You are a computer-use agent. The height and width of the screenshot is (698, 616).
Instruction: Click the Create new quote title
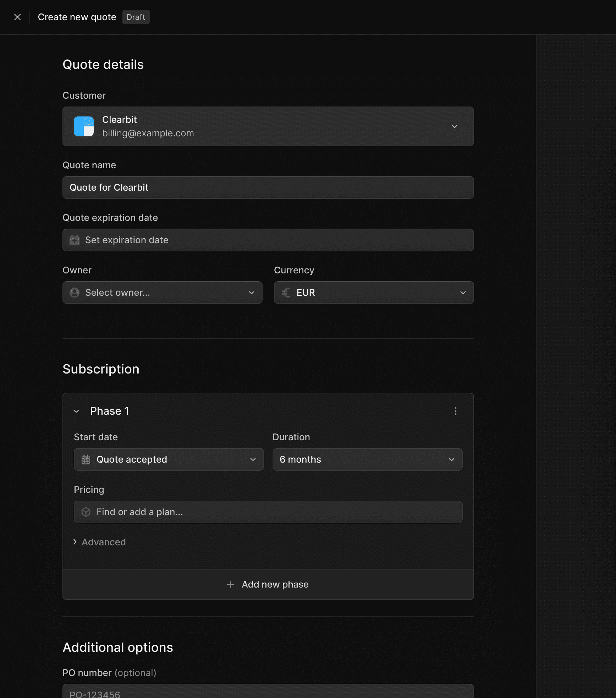tap(77, 17)
